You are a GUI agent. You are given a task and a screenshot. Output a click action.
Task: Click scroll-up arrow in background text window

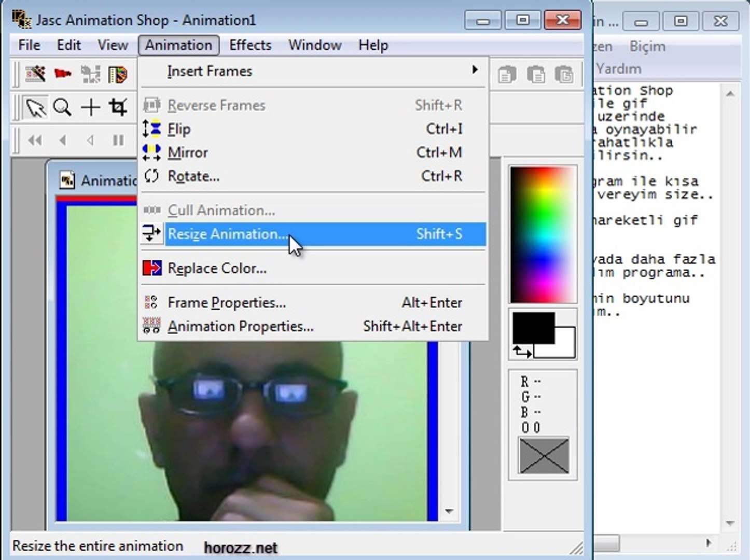tap(730, 94)
